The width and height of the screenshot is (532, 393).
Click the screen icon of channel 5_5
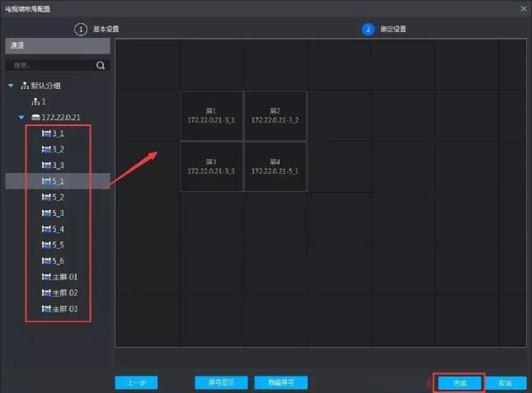[46, 245]
